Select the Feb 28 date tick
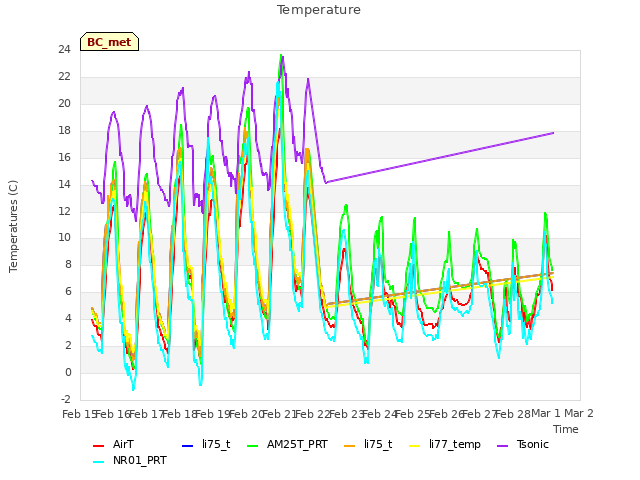 513,414
